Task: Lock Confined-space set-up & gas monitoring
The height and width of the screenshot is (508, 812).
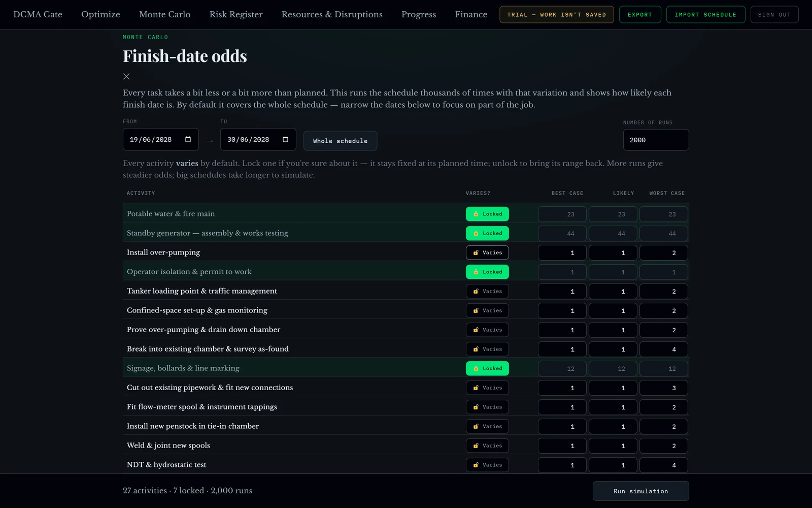Action: coord(487,310)
